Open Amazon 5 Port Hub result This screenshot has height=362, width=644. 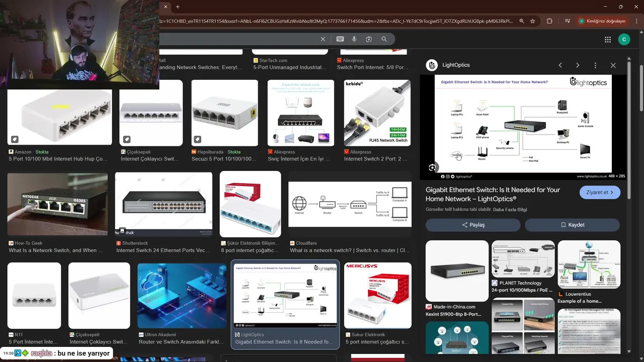coord(59,118)
